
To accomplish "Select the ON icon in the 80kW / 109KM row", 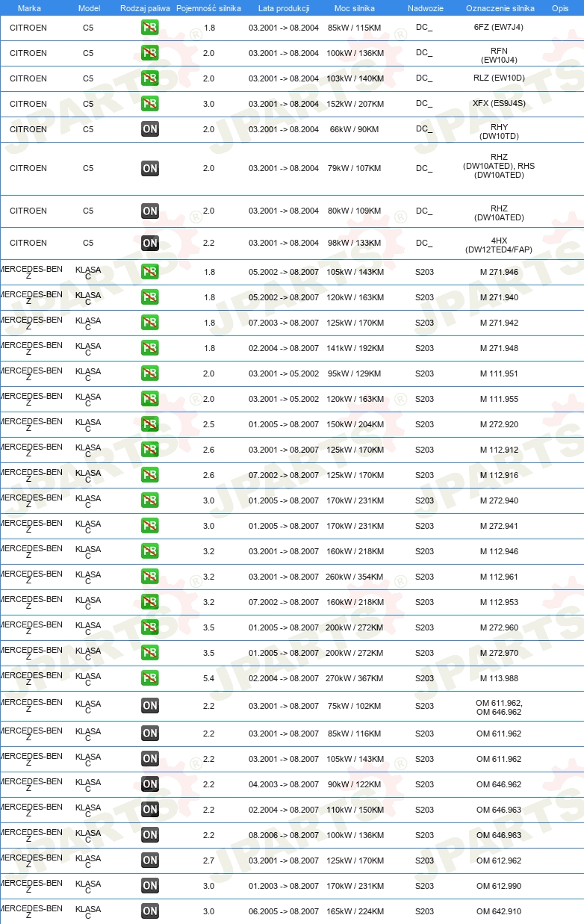I will coord(150,211).
